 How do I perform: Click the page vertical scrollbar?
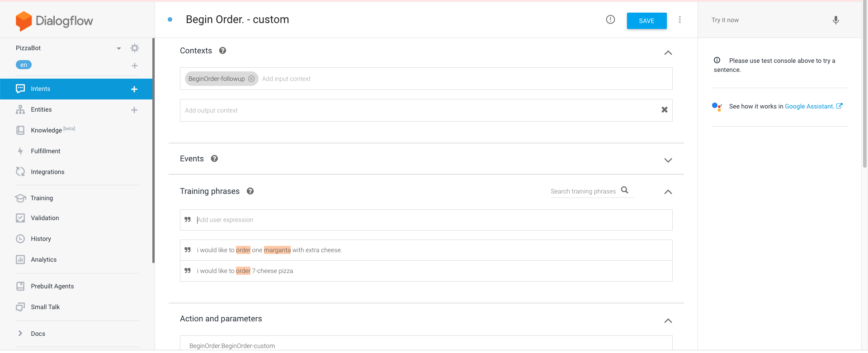[864, 84]
